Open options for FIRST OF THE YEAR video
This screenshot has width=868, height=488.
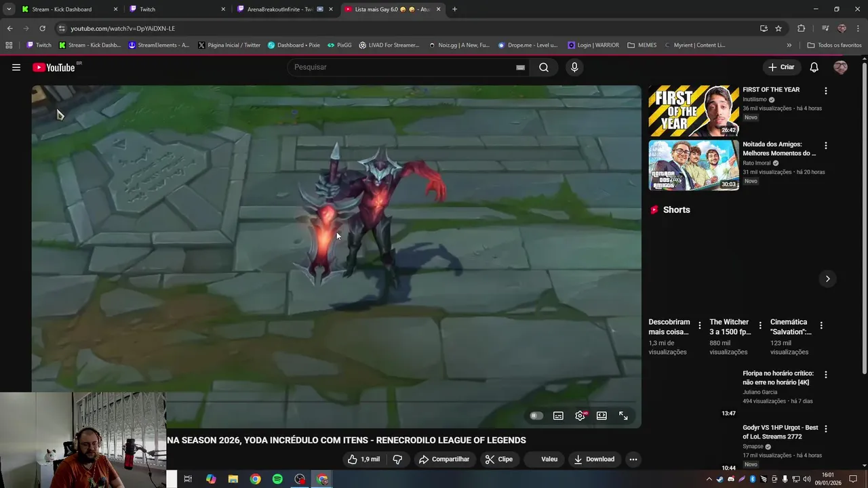pyautogui.click(x=825, y=91)
